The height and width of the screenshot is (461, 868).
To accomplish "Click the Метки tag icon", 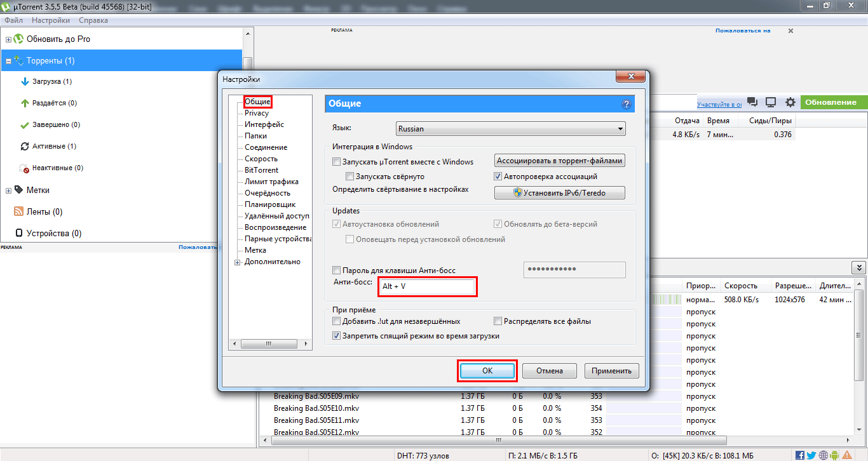I will pos(19,190).
